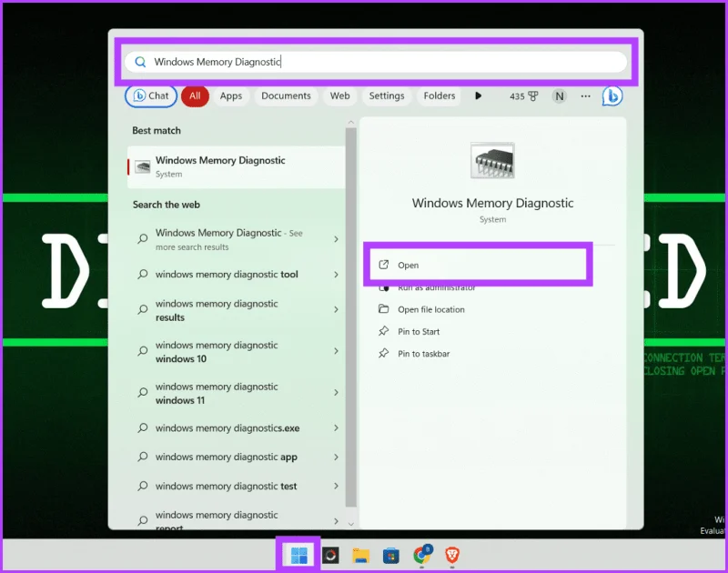Click magnifier icon of 'diagnostic app' suggestion

click(x=143, y=457)
